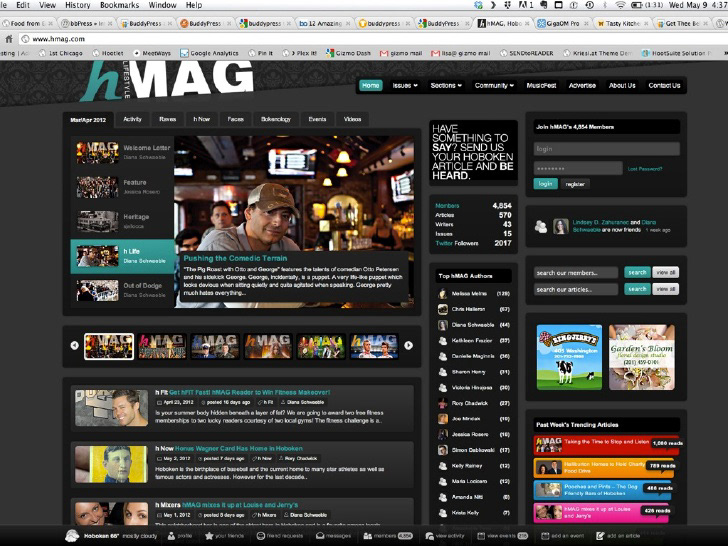Open MusicFest navigation item
This screenshot has width=728, height=546.
pyautogui.click(x=541, y=85)
